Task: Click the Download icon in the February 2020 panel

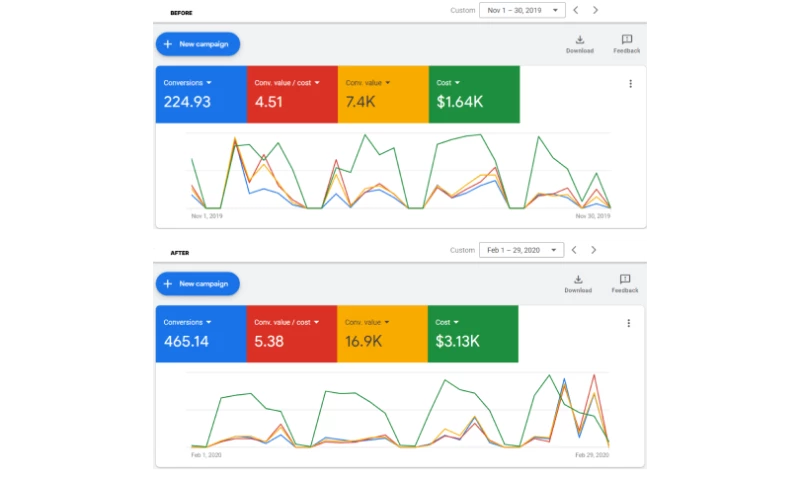Action: (x=578, y=281)
